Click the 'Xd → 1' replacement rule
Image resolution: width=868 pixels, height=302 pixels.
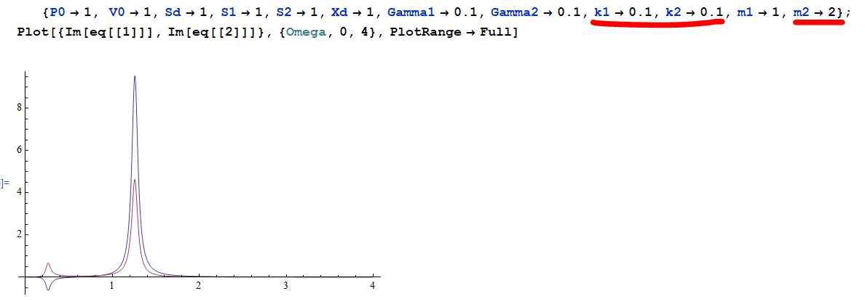coord(354,12)
